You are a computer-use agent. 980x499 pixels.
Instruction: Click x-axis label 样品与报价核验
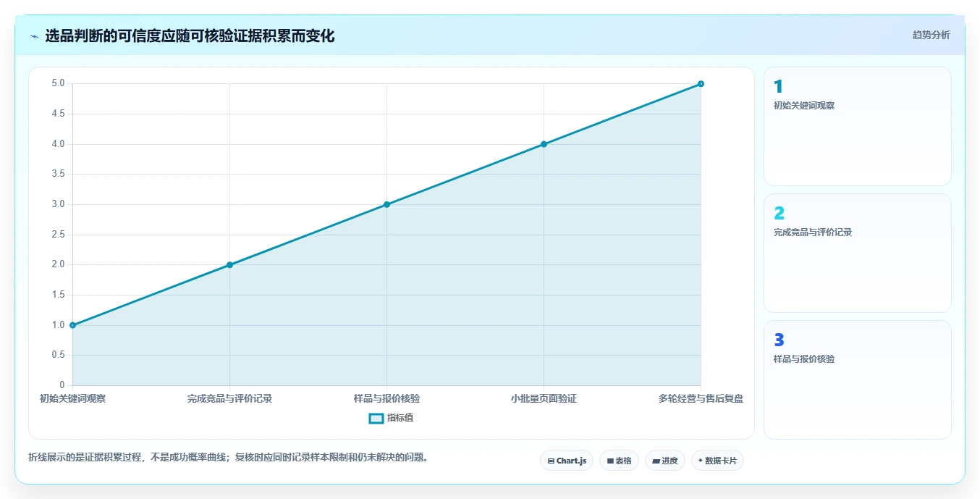pyautogui.click(x=386, y=398)
